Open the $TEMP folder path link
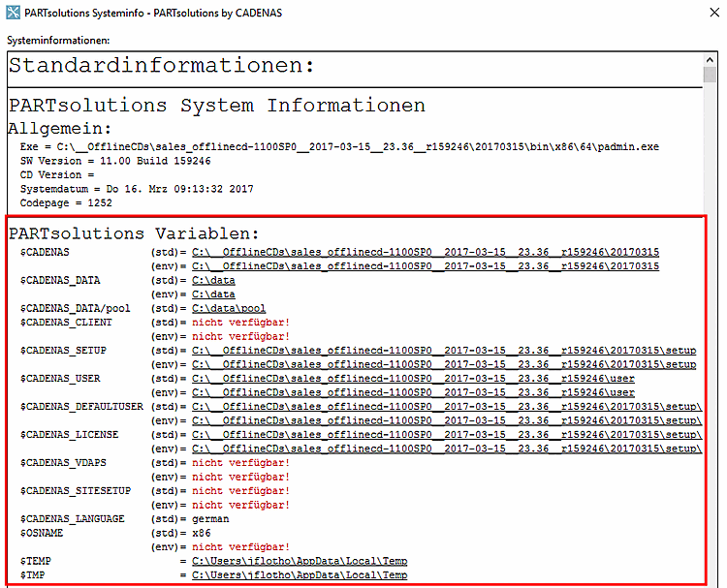 click(x=300, y=561)
